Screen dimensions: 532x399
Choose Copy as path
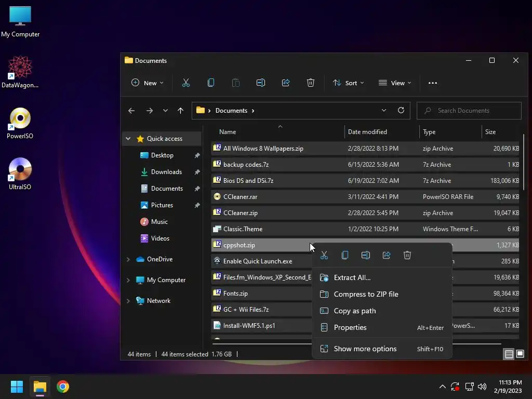382,311
